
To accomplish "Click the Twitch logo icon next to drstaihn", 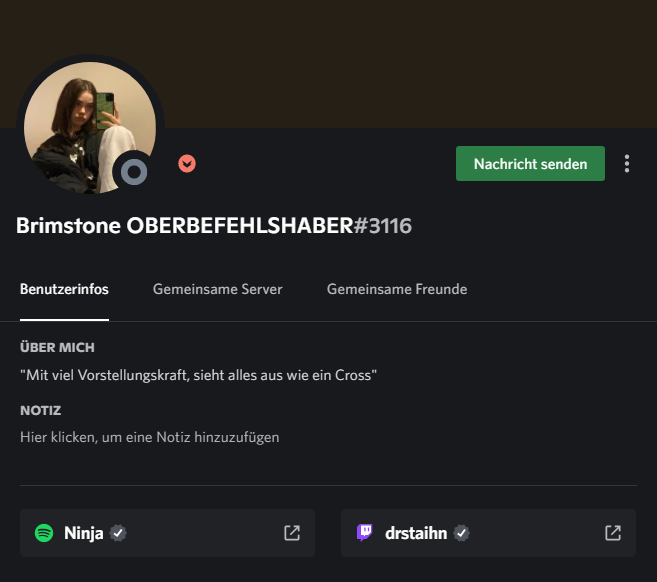I will point(365,533).
